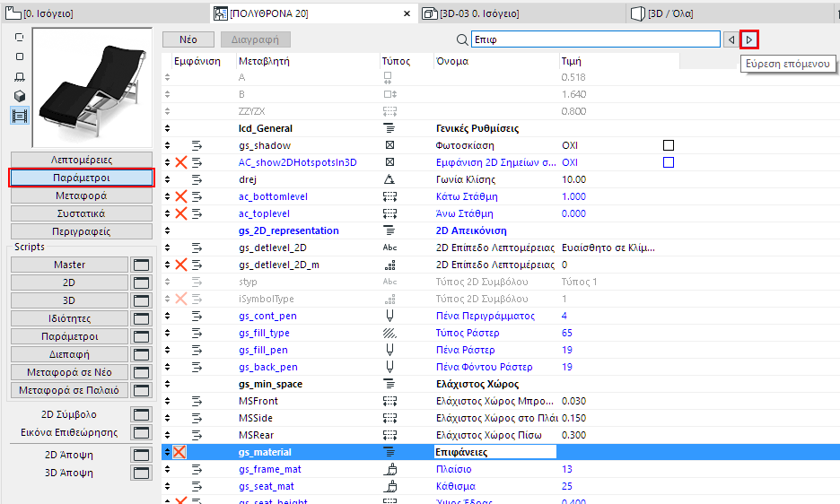Open 3D script in separate window

(x=141, y=300)
